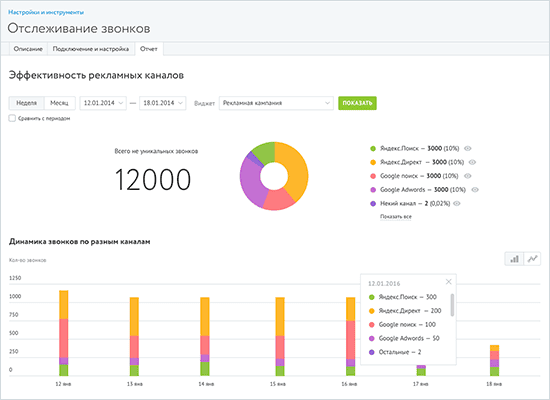Image resolution: width=550 pixels, height=400 pixels.
Task: Enable Сравнить с периодом checkbox
Action: pos(12,118)
